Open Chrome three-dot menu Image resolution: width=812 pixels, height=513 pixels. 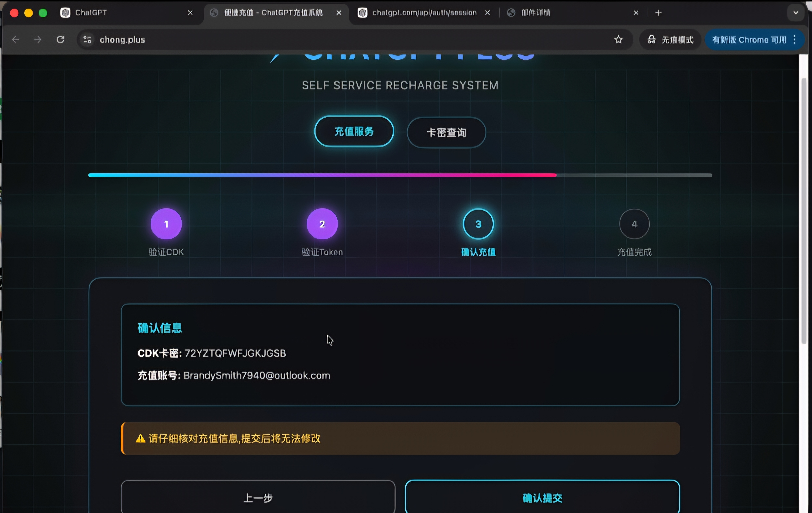(x=795, y=40)
